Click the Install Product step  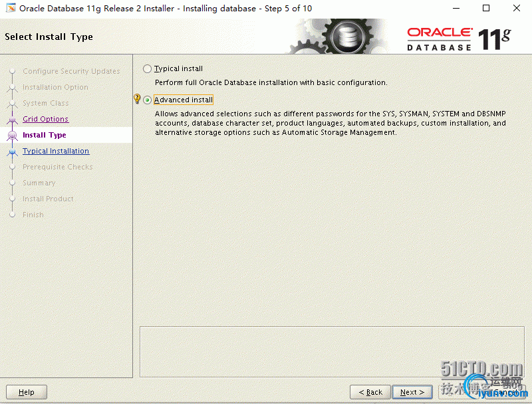click(48, 199)
